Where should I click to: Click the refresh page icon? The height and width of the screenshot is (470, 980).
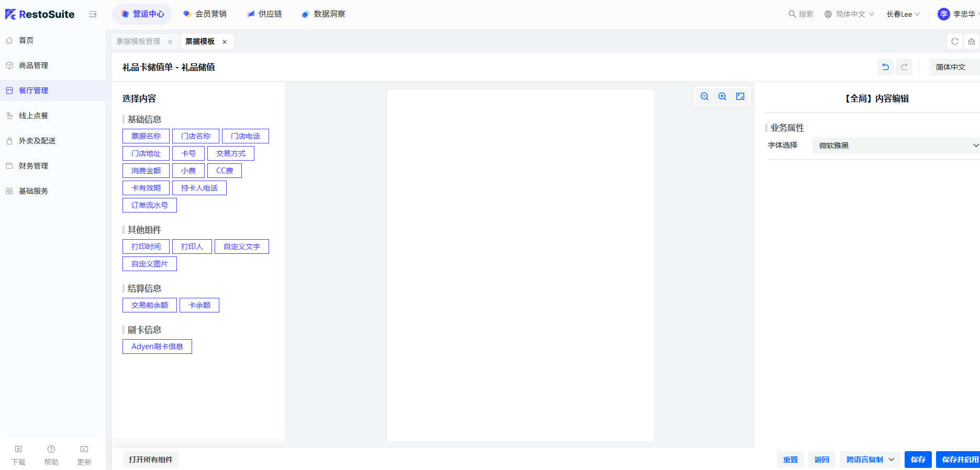954,41
